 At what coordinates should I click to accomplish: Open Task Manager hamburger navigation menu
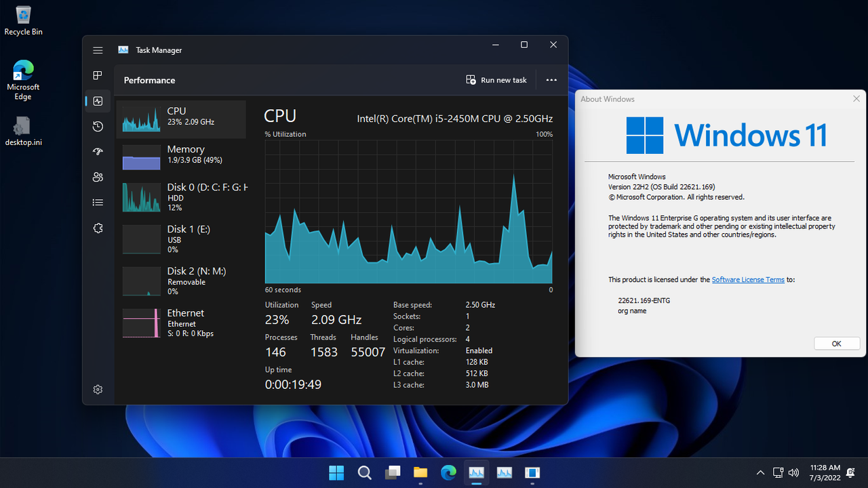(x=98, y=50)
